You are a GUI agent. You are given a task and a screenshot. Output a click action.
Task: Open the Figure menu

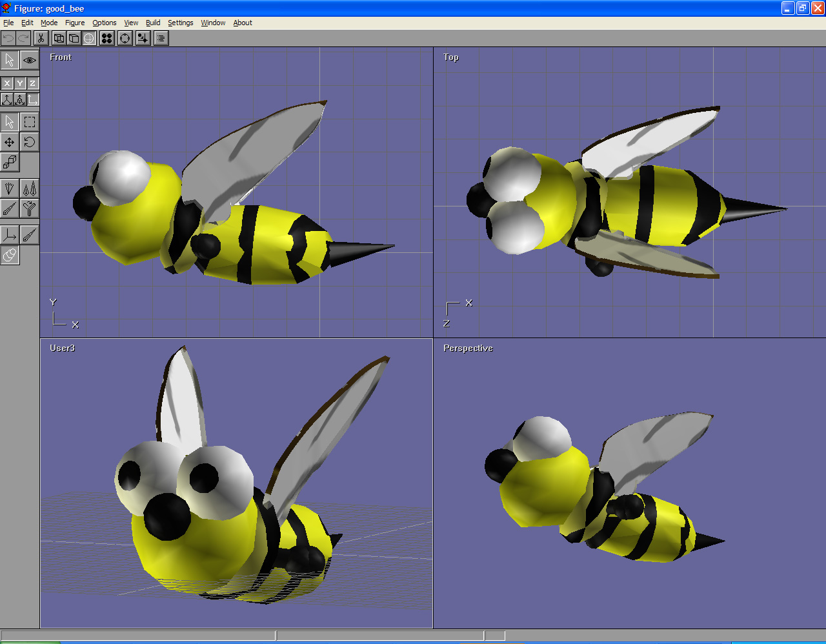pyautogui.click(x=75, y=23)
